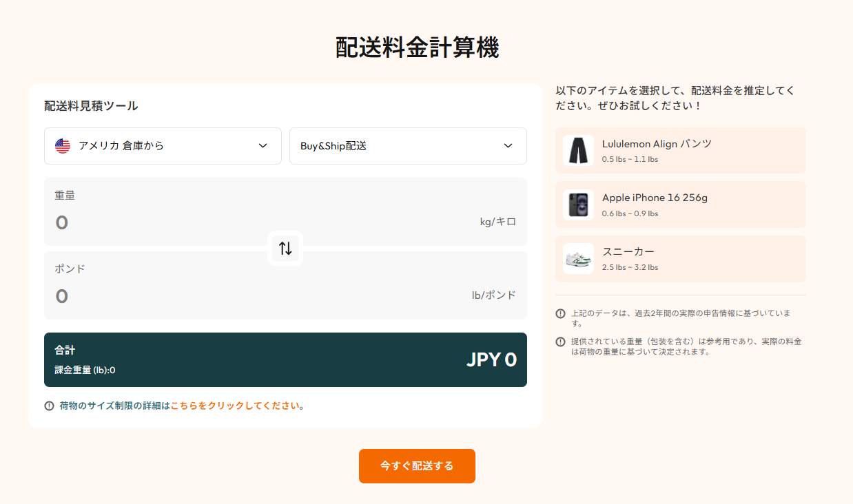
Task: Click the info icon about packaging weight note
Action: [559, 342]
